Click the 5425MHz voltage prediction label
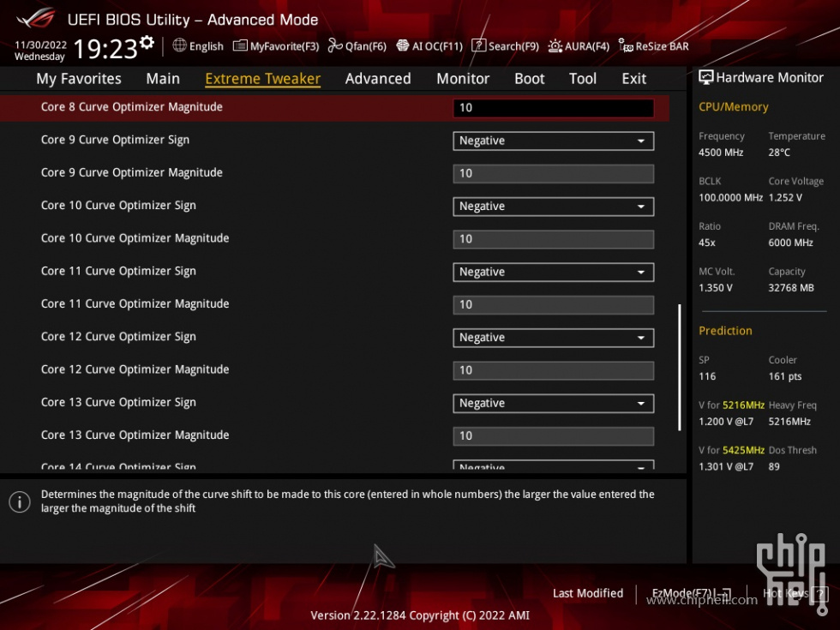The image size is (840, 630). [x=732, y=450]
